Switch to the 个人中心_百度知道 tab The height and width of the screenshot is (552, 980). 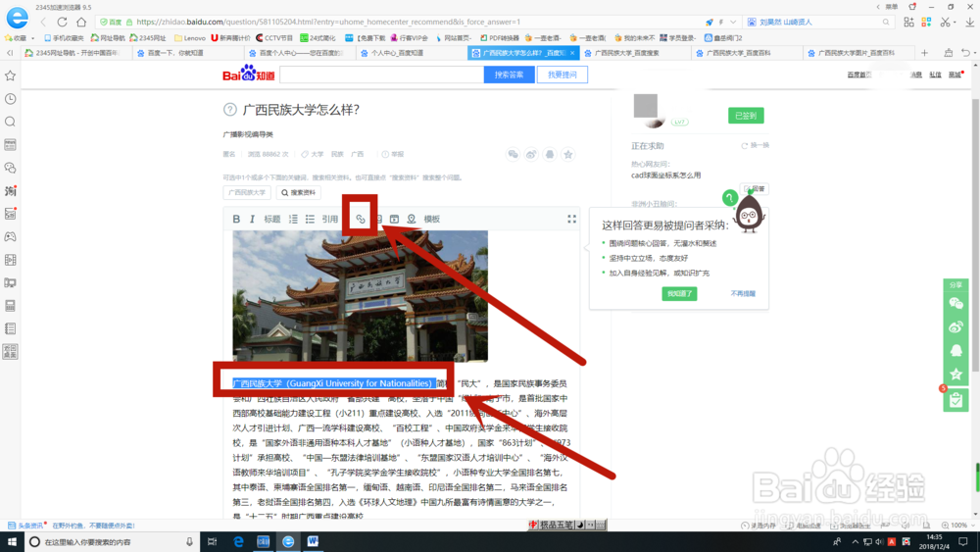coord(412,53)
